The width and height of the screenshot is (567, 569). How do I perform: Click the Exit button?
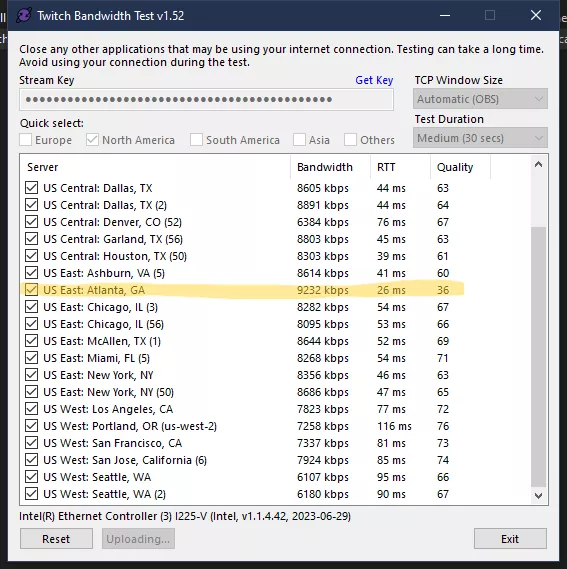pos(510,539)
